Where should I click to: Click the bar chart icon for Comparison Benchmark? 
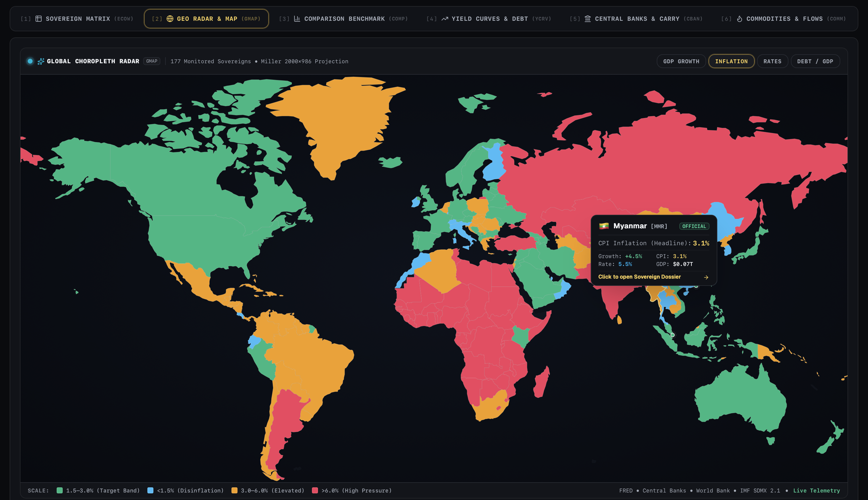coord(297,19)
